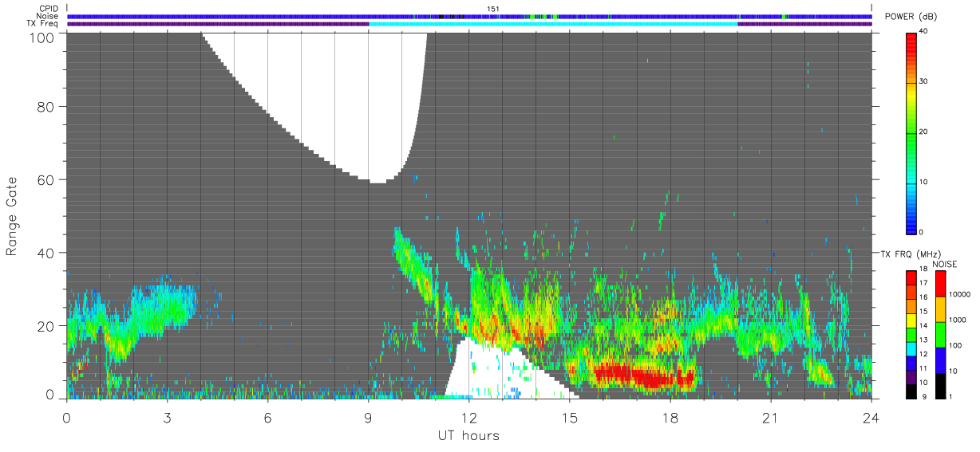
Task: Click the x-axis tick label '24'
Action: tap(871, 418)
